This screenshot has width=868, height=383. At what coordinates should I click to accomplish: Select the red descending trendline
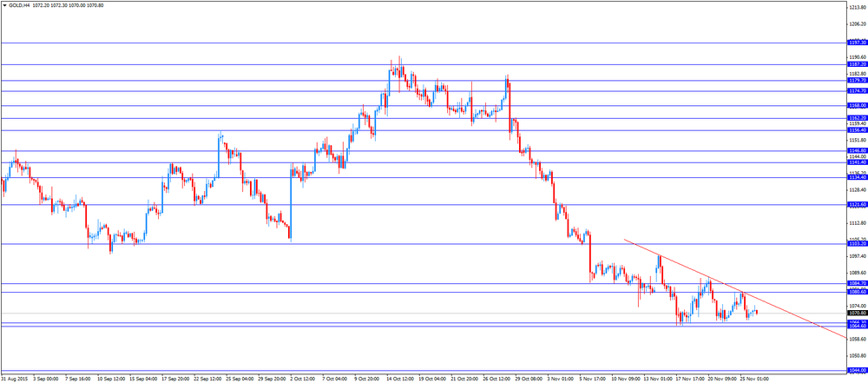tap(734, 287)
